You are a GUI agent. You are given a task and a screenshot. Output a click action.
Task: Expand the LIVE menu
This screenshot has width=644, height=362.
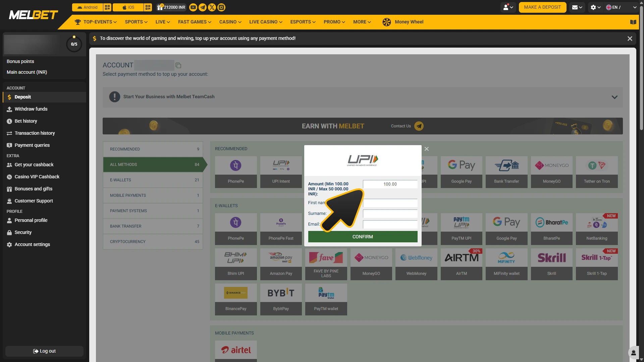click(163, 22)
